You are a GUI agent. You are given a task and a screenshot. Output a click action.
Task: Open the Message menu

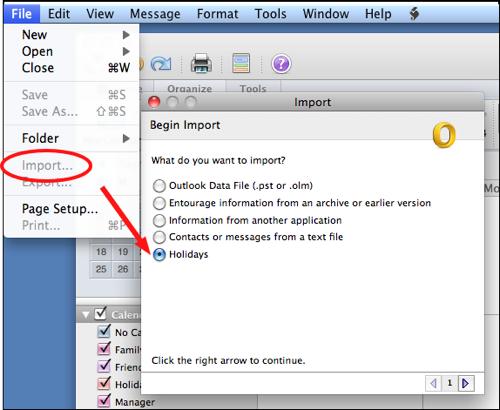(155, 14)
